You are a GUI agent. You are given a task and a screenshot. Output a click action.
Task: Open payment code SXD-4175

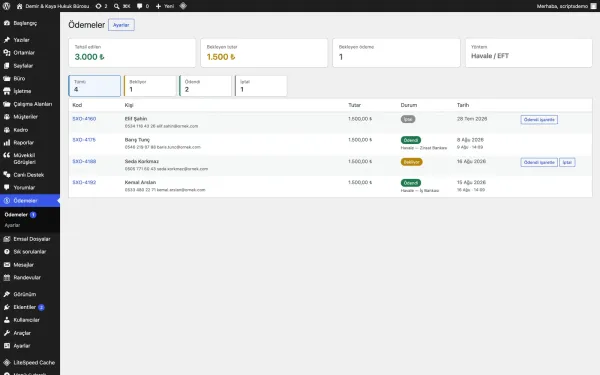pos(84,140)
